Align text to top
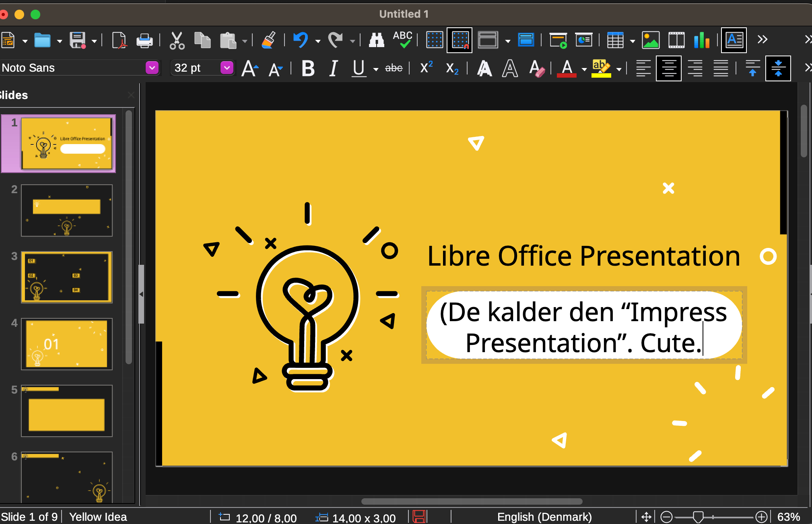This screenshot has width=812, height=524. tap(752, 68)
